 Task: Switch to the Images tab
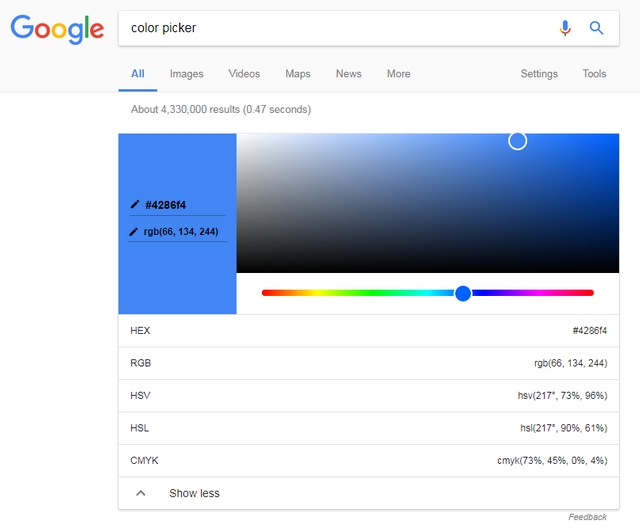[x=186, y=74]
